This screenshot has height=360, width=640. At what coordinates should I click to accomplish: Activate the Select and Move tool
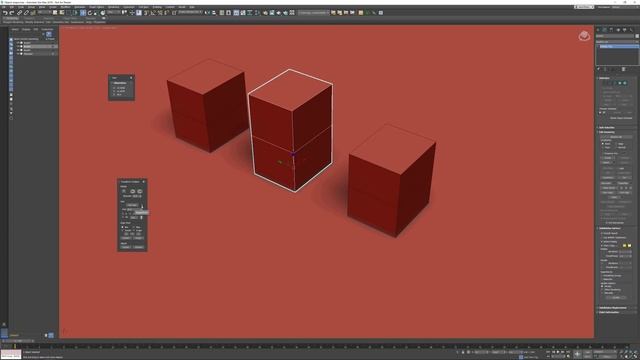click(83, 13)
